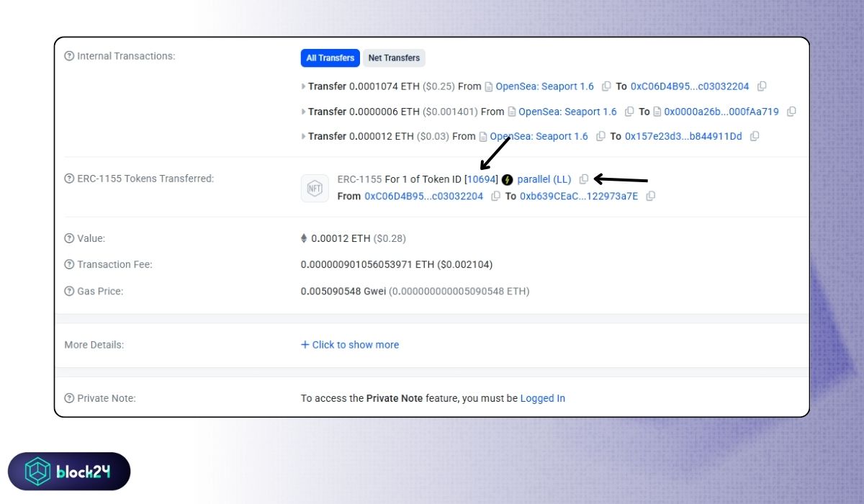Click contract icon before second Seaport link

coord(512,112)
